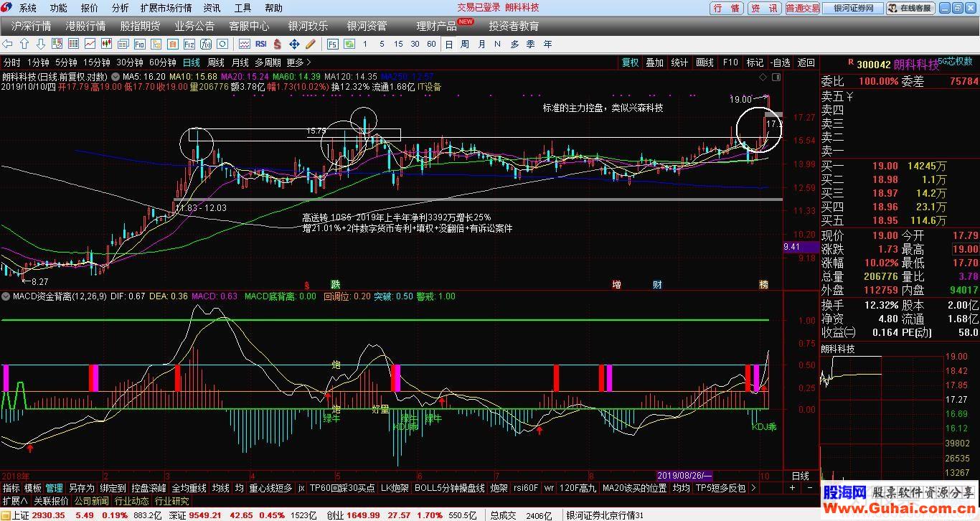The image size is (980, 521).
Task: Click the 普通交易 button
Action: tap(802, 9)
